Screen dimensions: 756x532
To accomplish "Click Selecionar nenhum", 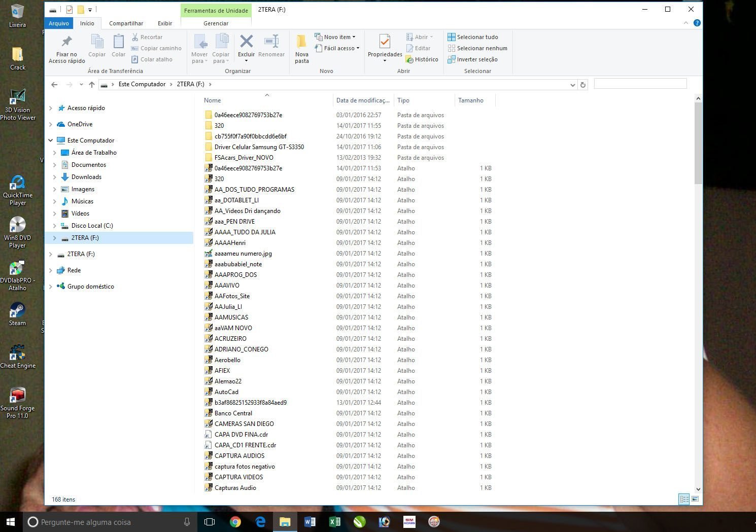I will point(477,48).
